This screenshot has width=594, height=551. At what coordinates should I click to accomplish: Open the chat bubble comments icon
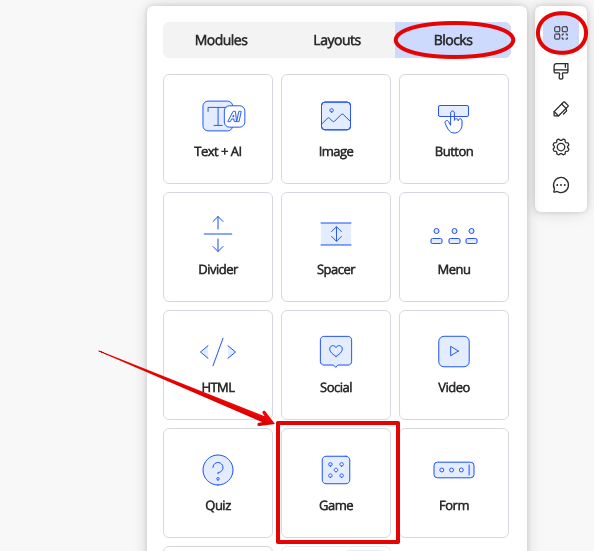tap(561, 185)
